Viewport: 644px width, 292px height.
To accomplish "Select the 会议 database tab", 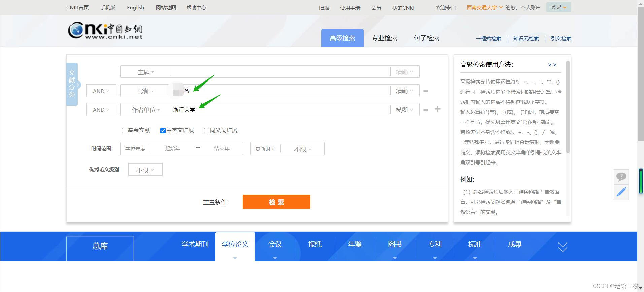I will pyautogui.click(x=275, y=245).
